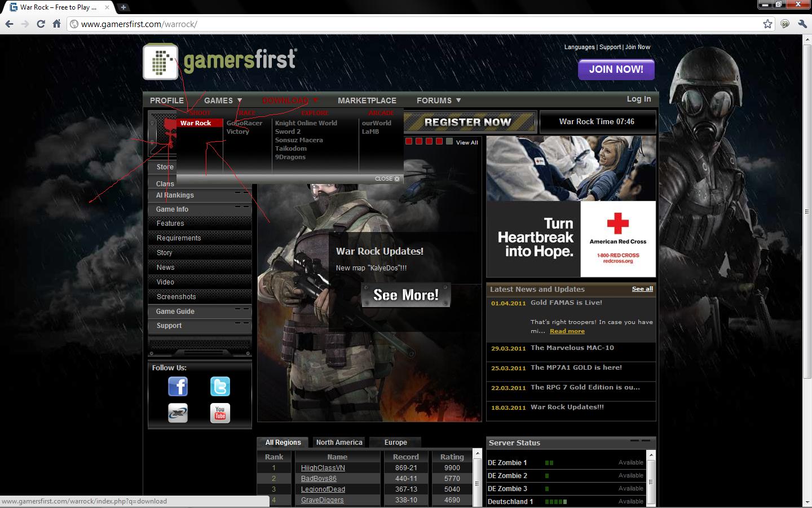Choose Taikodom from the Explore column
This screenshot has width=812, height=508.
coord(291,148)
